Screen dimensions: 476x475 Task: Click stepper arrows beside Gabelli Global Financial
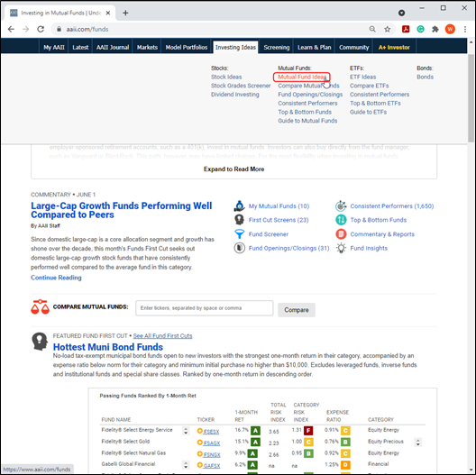point(186,465)
